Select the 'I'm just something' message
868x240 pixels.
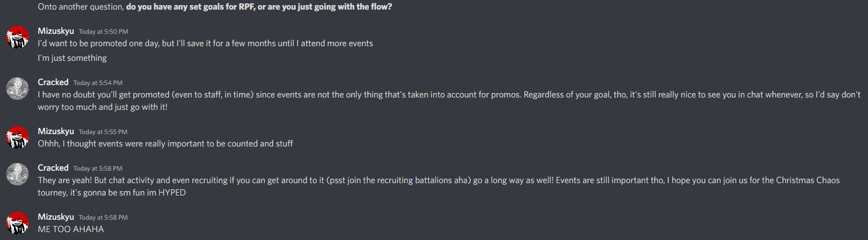pos(72,58)
